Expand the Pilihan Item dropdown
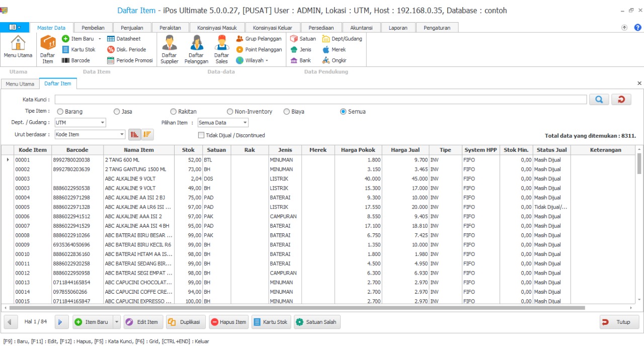The width and height of the screenshot is (644, 346). tap(245, 123)
